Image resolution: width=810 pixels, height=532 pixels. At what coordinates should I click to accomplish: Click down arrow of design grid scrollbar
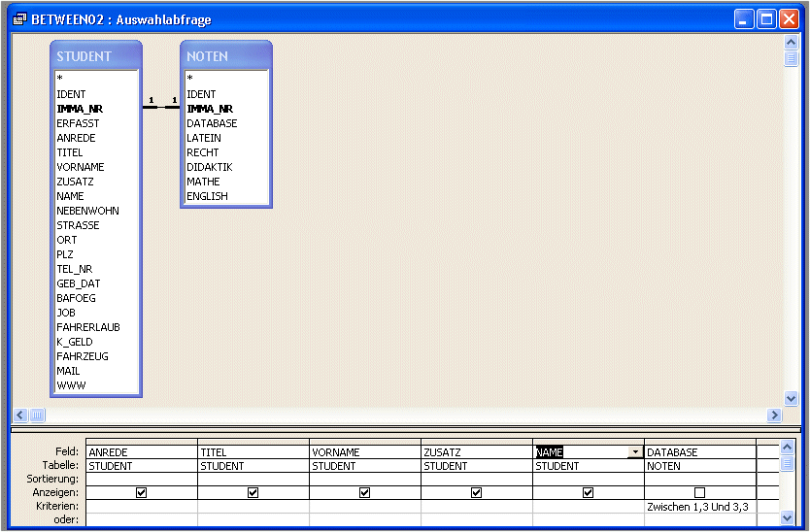(x=787, y=517)
